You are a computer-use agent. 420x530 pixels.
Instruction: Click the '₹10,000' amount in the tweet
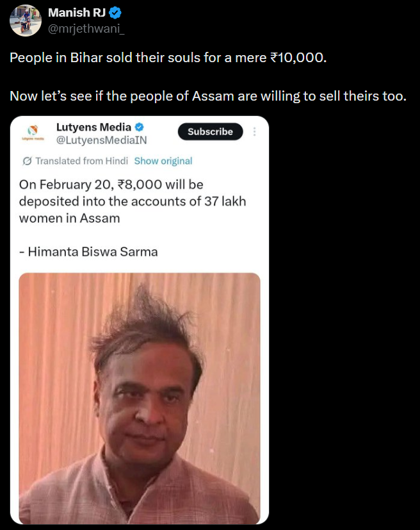pyautogui.click(x=298, y=58)
